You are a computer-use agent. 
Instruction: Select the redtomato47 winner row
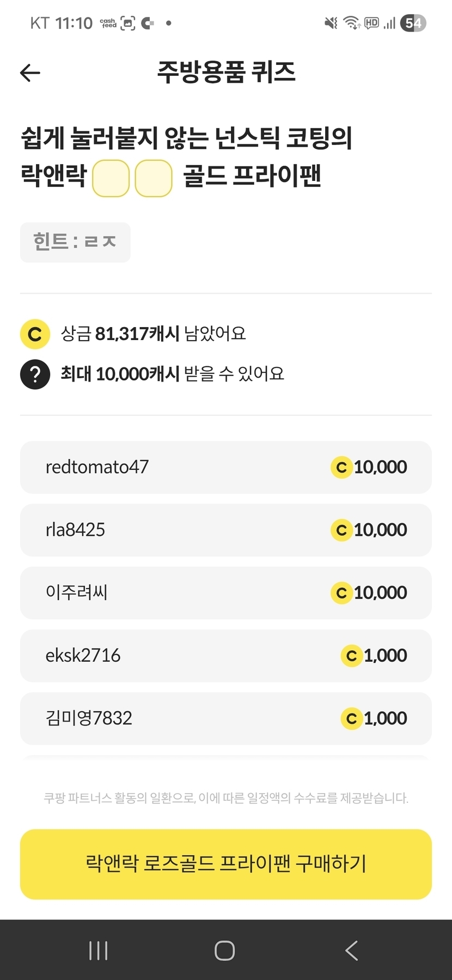click(x=225, y=467)
